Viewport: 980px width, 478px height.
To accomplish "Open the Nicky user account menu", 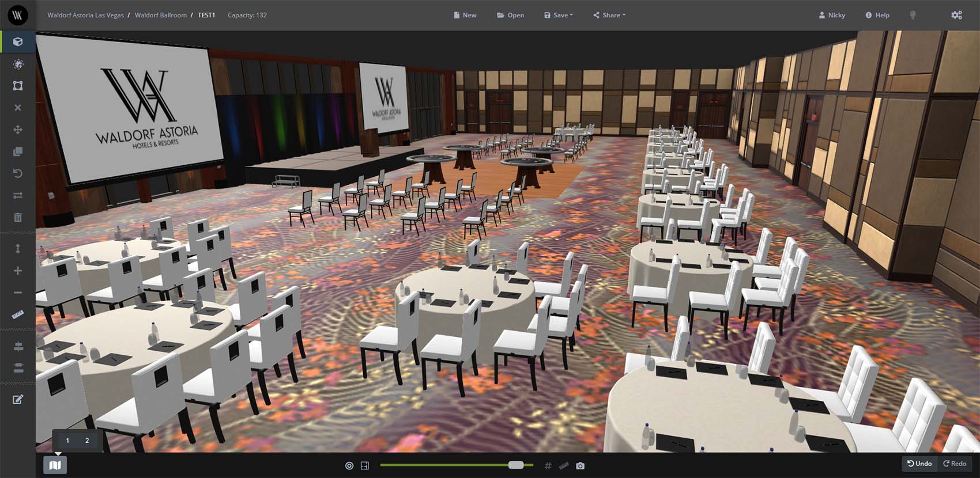I will point(832,15).
